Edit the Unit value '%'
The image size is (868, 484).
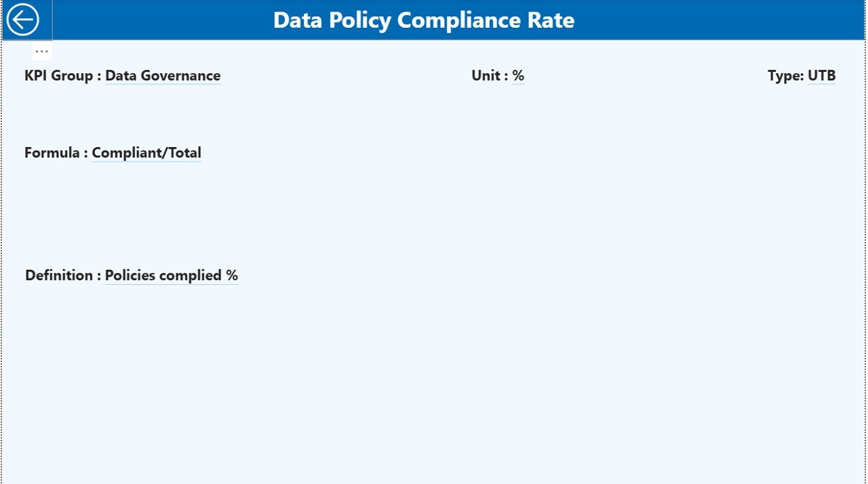(x=519, y=76)
